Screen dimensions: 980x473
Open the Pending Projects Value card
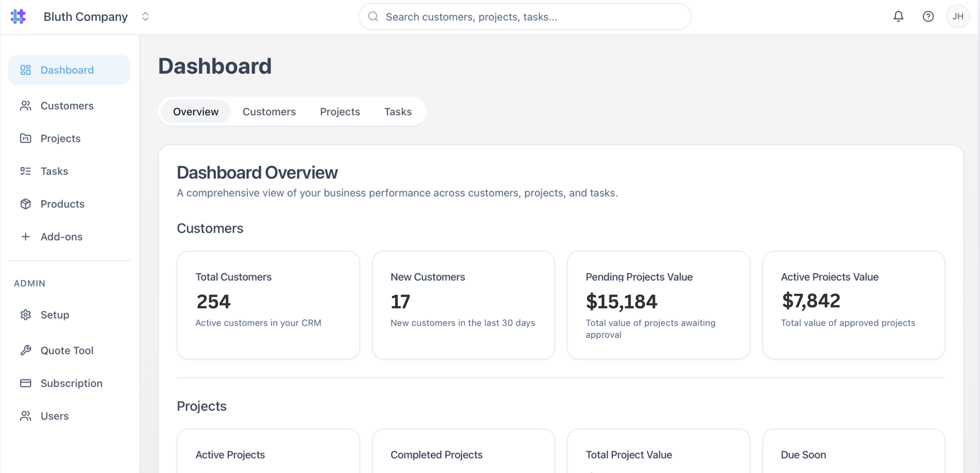tap(658, 305)
